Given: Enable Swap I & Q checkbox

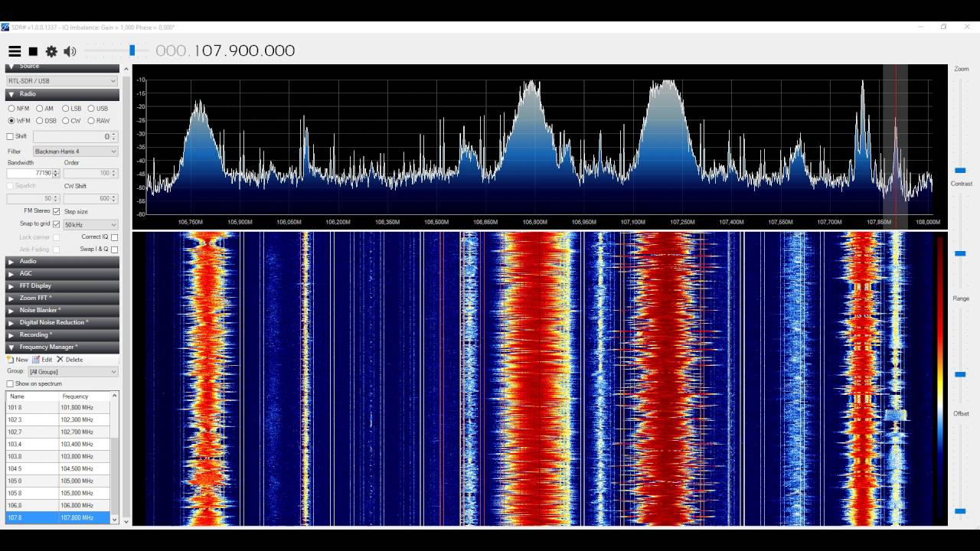Looking at the screenshot, I should point(114,249).
